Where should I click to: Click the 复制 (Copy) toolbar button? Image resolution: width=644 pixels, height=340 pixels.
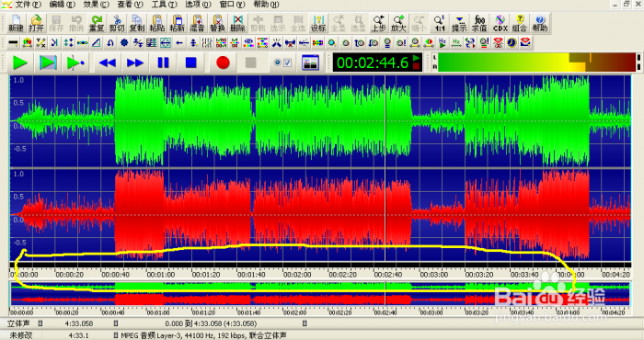[137, 23]
